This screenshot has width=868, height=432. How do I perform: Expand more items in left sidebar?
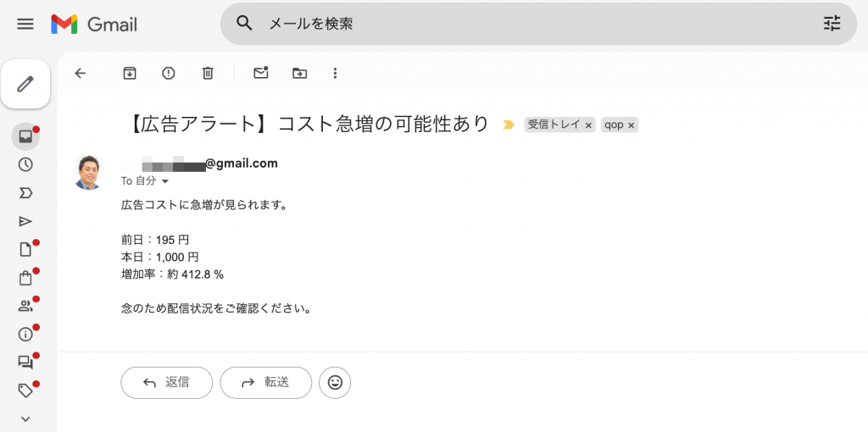pos(25,418)
